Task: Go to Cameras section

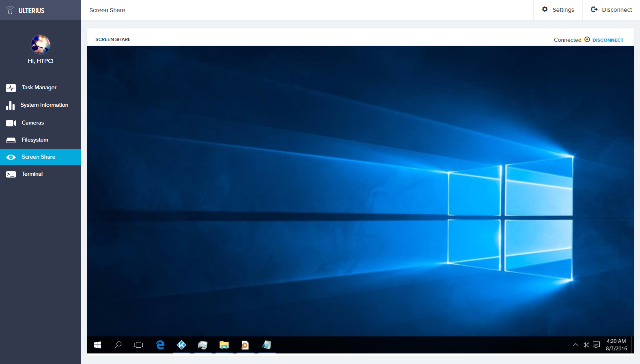Action: tap(41, 123)
